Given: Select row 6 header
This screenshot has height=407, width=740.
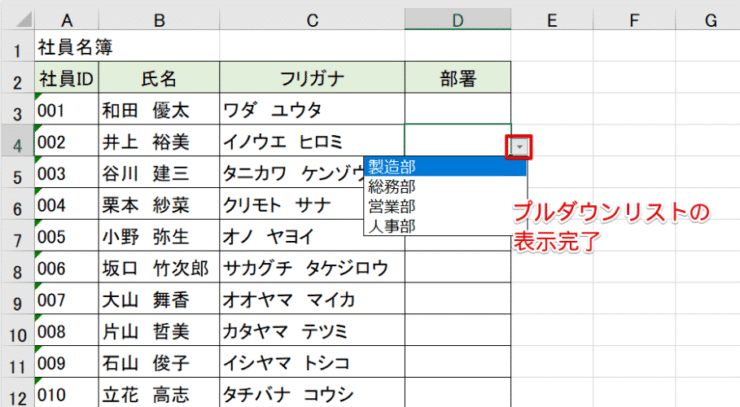Looking at the screenshot, I should (17, 204).
